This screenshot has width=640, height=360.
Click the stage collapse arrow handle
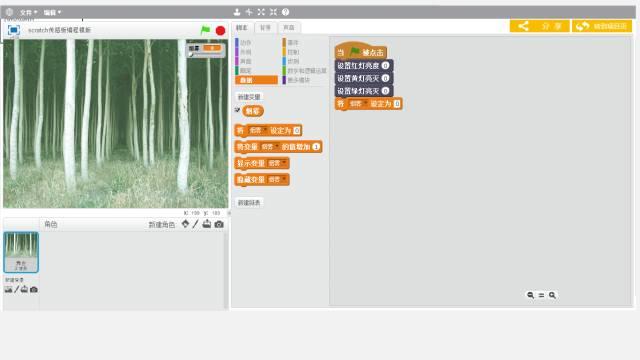[x=229, y=213]
